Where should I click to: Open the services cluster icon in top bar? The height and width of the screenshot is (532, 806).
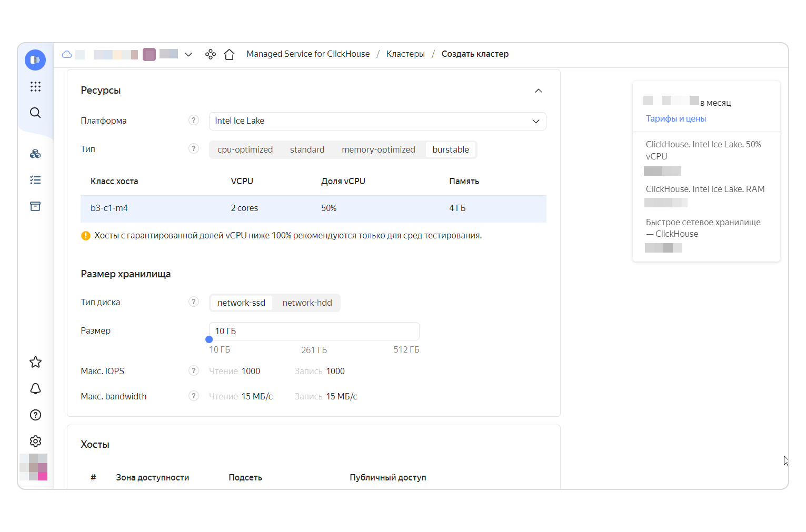click(211, 54)
